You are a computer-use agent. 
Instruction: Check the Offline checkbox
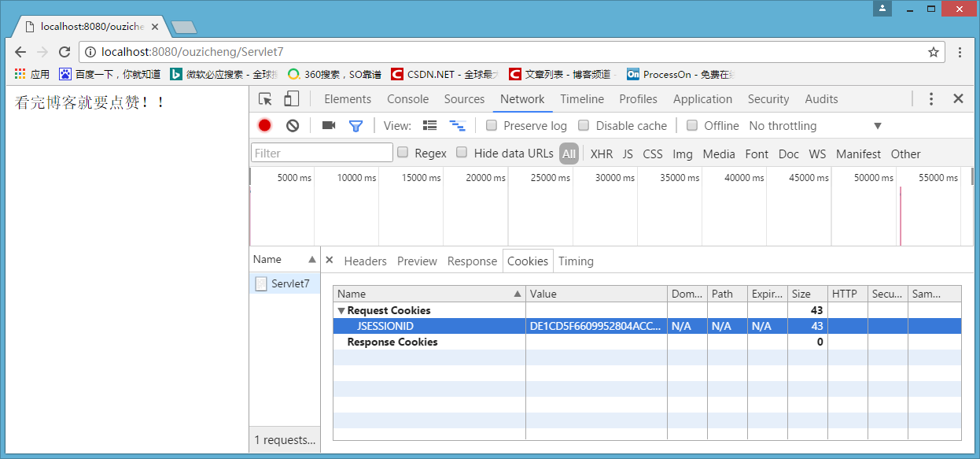(x=692, y=125)
